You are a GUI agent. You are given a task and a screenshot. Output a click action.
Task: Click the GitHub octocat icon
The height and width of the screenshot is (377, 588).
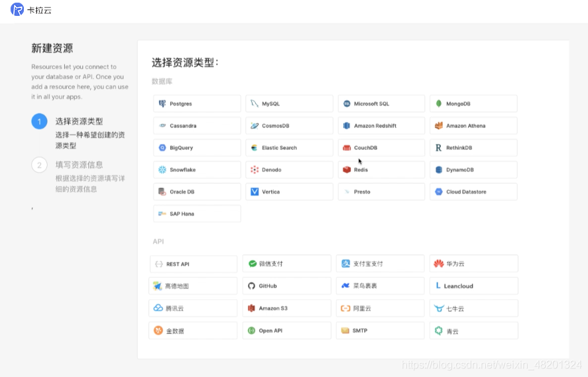[251, 286]
